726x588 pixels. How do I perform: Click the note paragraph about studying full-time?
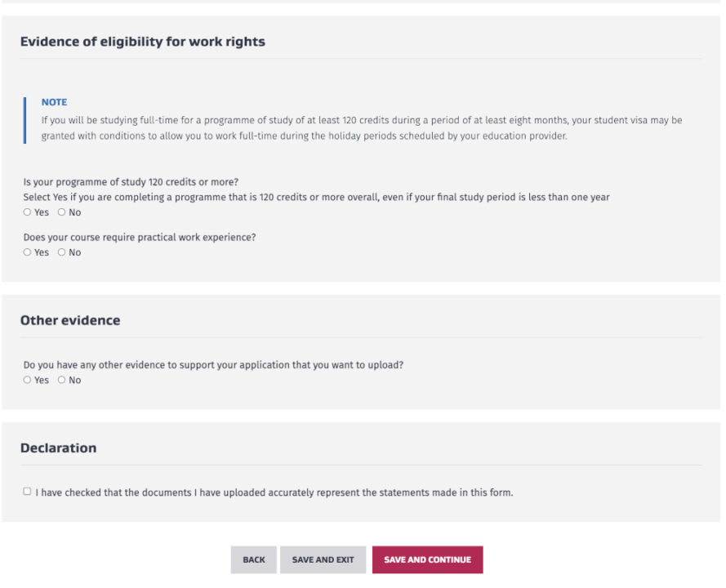[x=361, y=128]
